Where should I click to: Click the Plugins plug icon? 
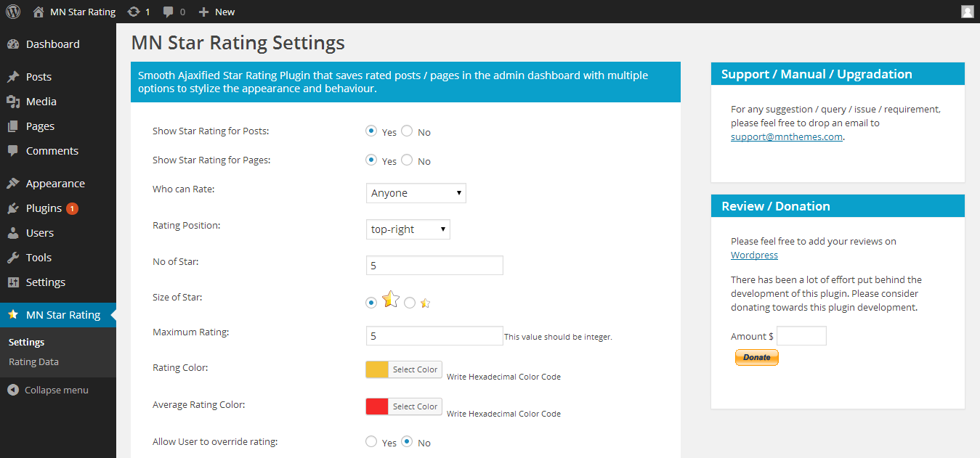point(13,208)
